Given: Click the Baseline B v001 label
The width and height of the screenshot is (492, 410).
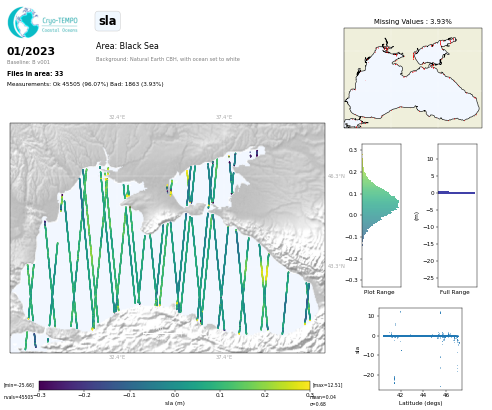Looking at the screenshot, I should pos(28,62).
